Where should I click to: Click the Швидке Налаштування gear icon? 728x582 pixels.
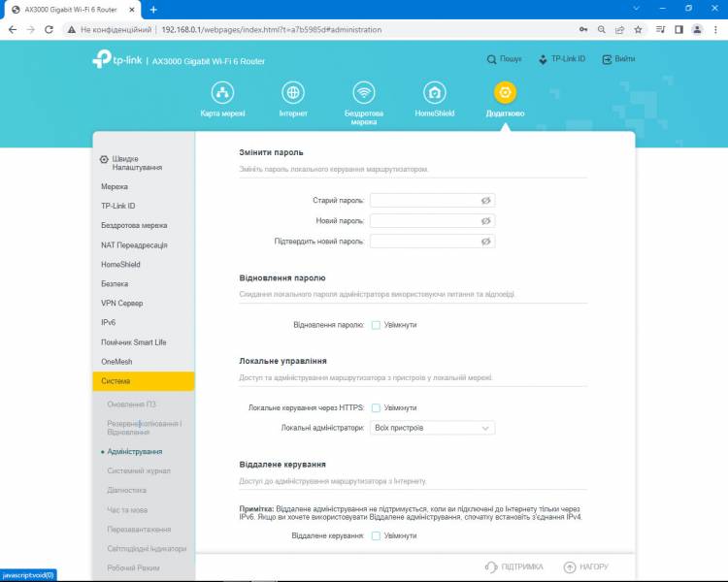click(x=104, y=159)
